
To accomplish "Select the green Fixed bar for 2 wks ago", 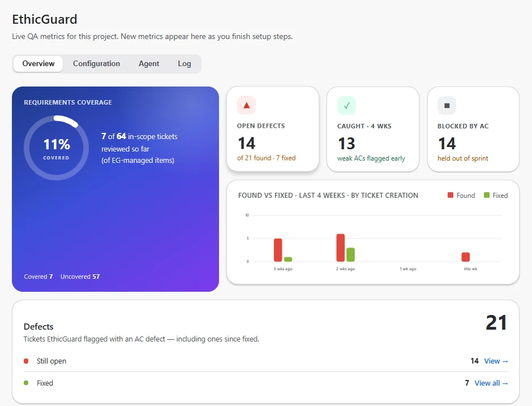I will (x=350, y=255).
